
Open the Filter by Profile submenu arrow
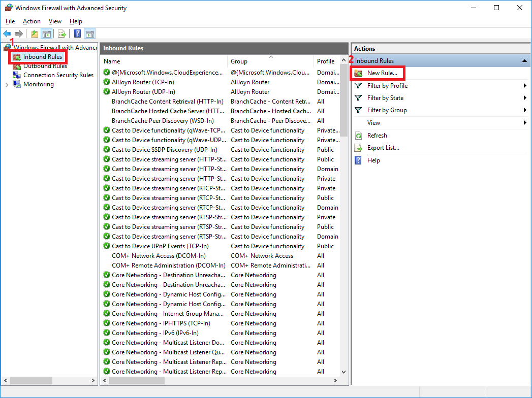click(x=525, y=86)
